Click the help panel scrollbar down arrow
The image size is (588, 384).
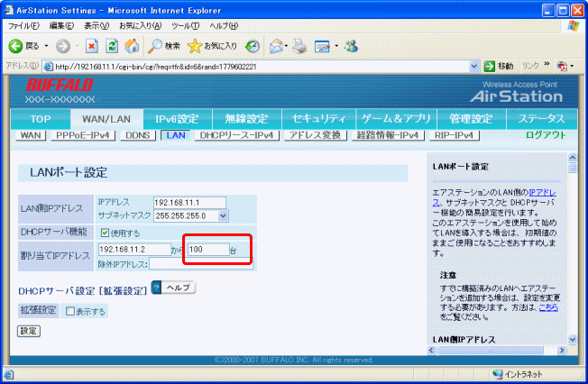pyautogui.click(x=572, y=340)
